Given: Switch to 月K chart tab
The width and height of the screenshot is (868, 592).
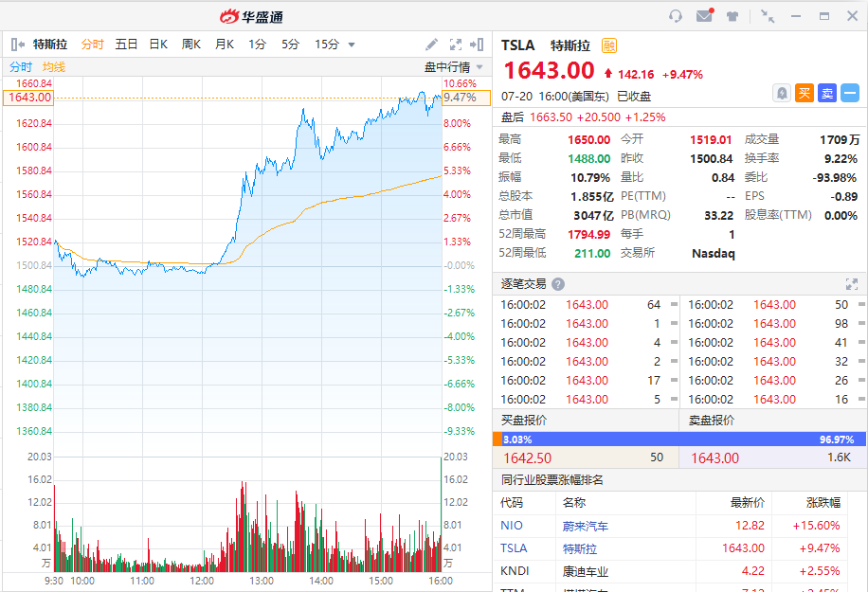Looking at the screenshot, I should click(x=225, y=45).
